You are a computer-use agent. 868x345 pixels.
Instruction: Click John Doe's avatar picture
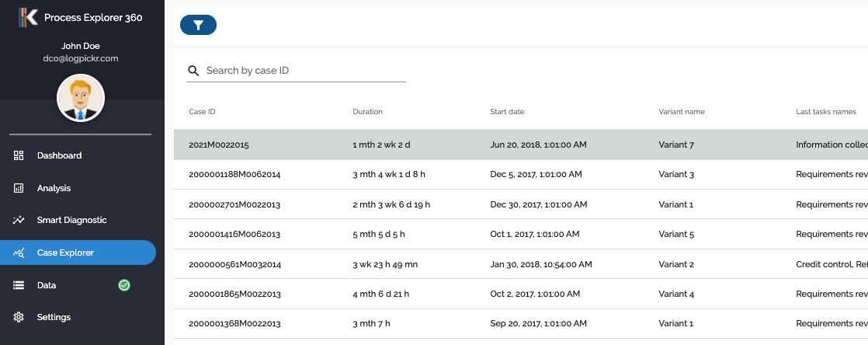tap(81, 98)
